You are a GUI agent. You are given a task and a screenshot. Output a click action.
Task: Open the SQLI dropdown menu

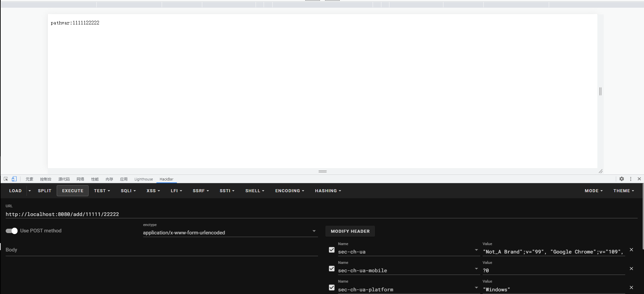coord(128,191)
